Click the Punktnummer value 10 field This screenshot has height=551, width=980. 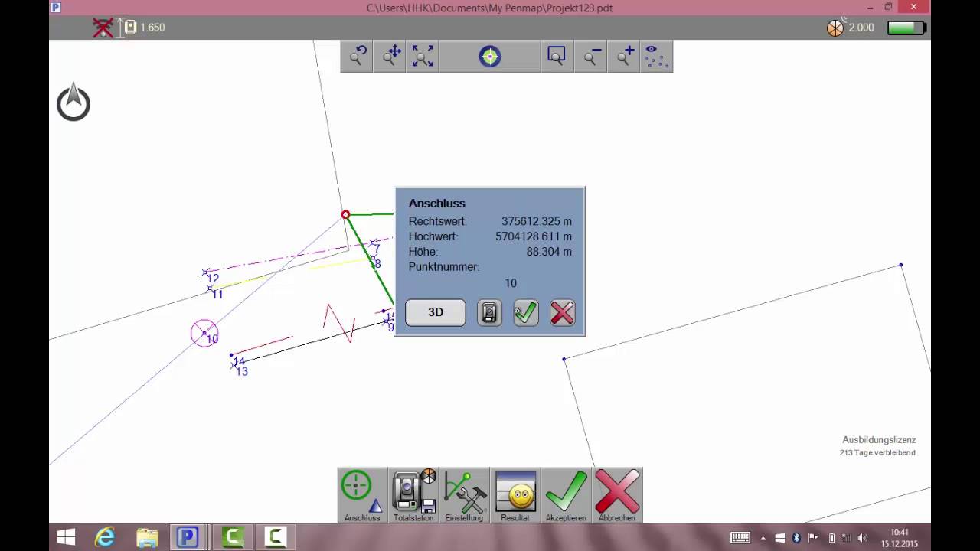[511, 283]
